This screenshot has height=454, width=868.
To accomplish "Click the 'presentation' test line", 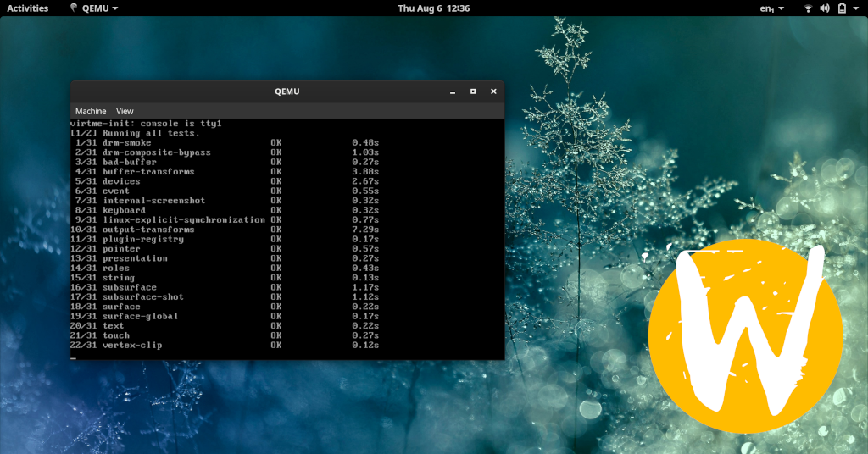I will [225, 258].
